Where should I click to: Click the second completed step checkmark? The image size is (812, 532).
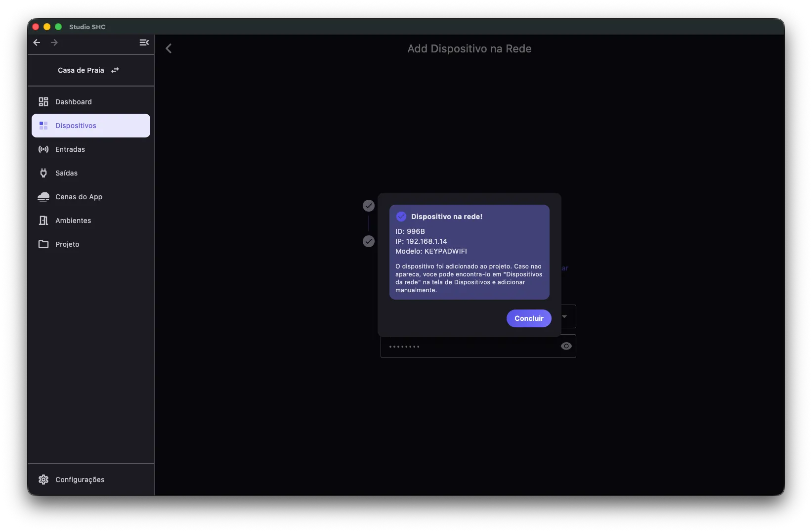click(369, 241)
